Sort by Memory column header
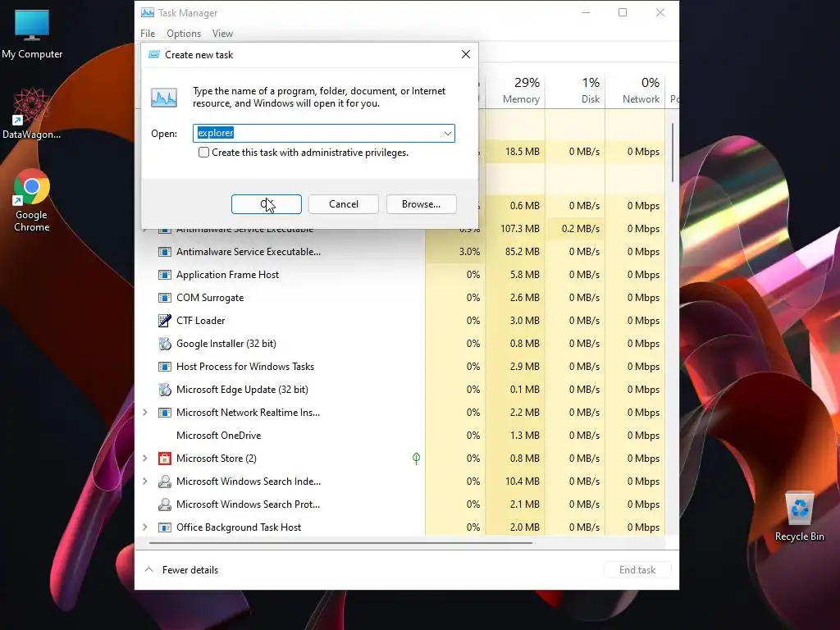 [x=515, y=90]
